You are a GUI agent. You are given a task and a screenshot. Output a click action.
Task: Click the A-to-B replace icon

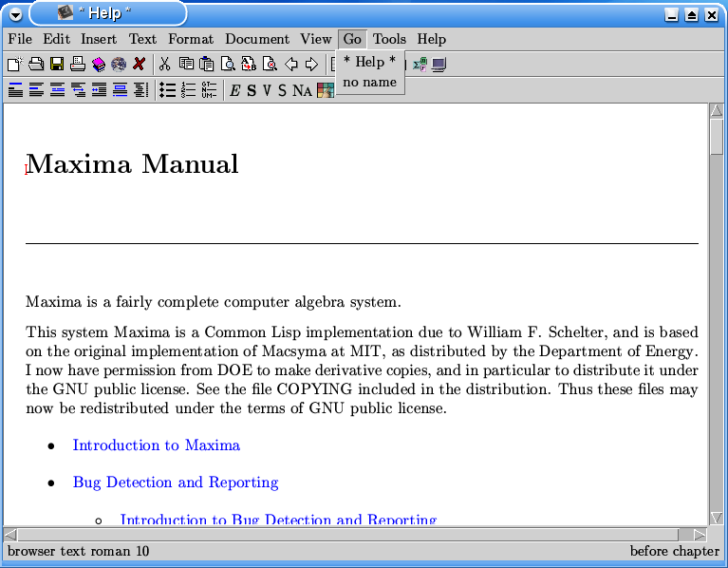[249, 64]
